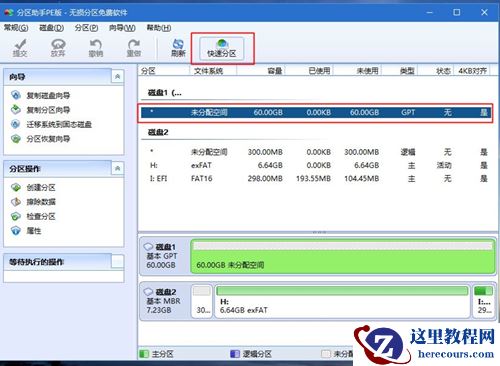Image resolution: width=500 pixels, height=366 pixels.
Task: Select the 60.00GB unallocated GPT row
Action: [315, 112]
